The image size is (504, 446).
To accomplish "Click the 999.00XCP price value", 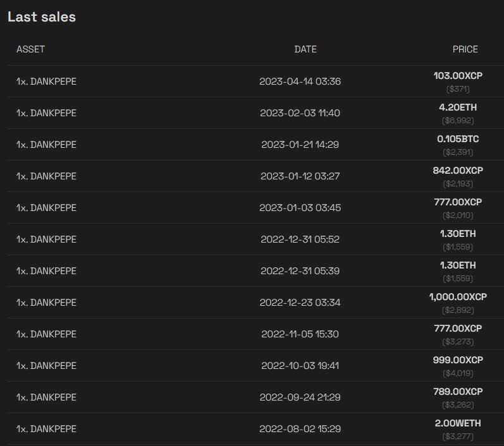I will click(458, 360).
